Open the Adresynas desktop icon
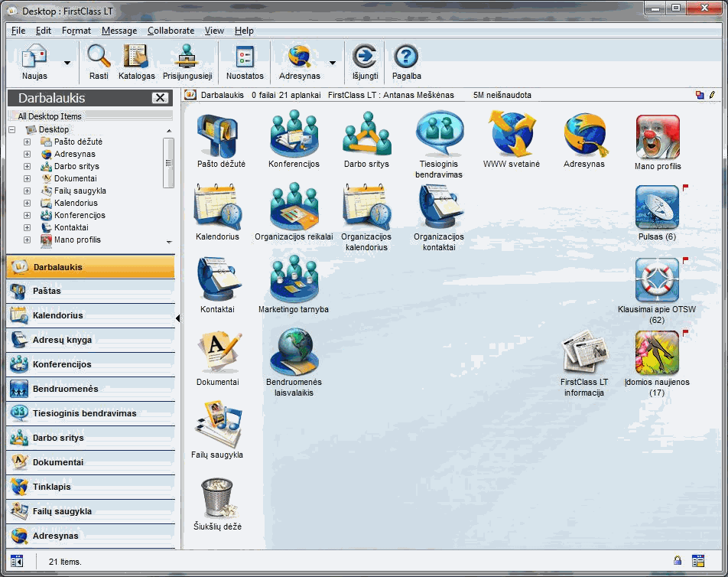728x577 pixels. [x=584, y=135]
